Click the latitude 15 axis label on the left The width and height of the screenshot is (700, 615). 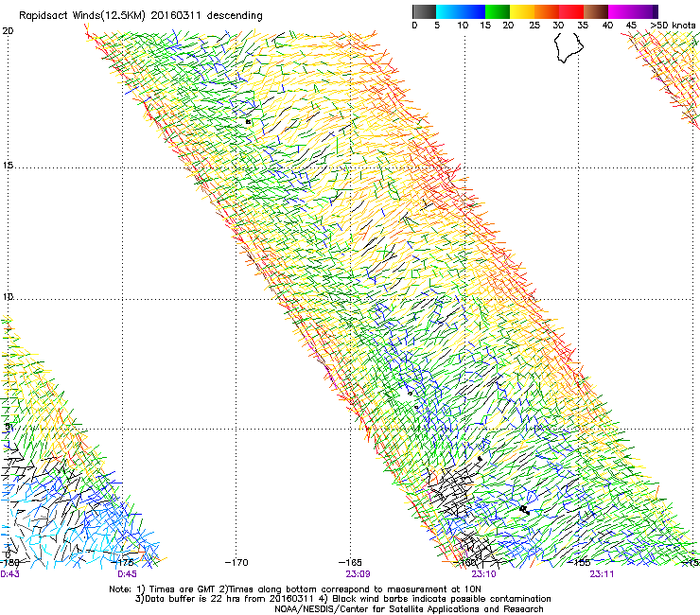[x=8, y=166]
